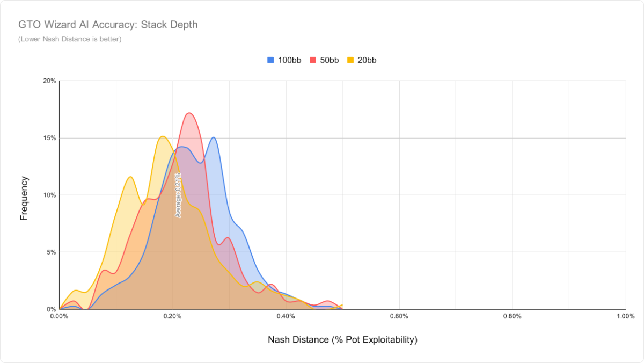The image size is (644, 363).
Task: Click the "0.80%" x-axis tick label
Action: click(x=512, y=317)
